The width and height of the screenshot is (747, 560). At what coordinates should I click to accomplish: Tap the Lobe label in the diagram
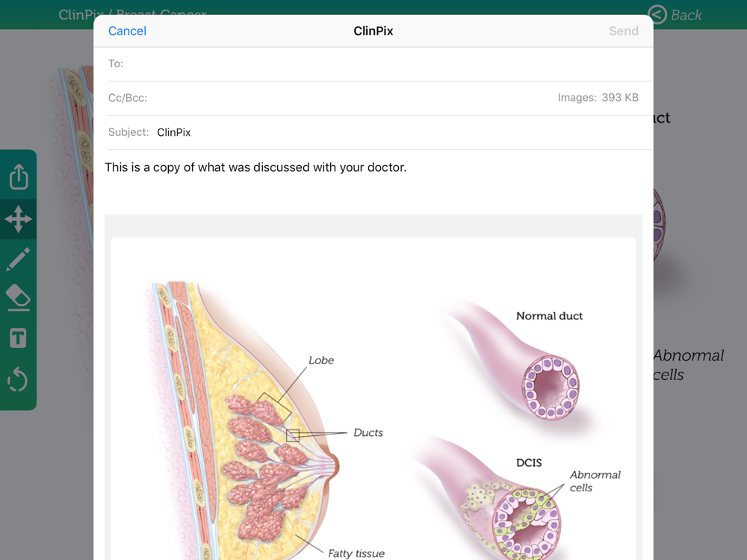point(321,361)
